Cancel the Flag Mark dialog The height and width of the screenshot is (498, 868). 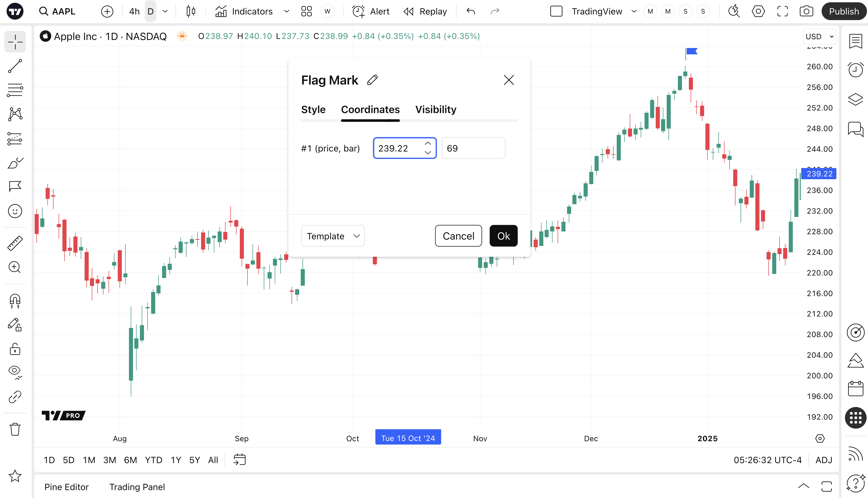pyautogui.click(x=458, y=236)
